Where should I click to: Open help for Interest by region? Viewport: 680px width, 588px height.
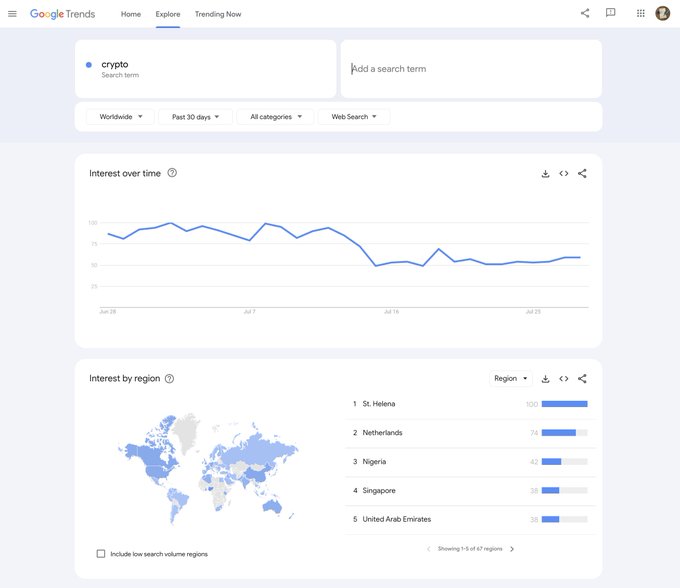pos(170,379)
